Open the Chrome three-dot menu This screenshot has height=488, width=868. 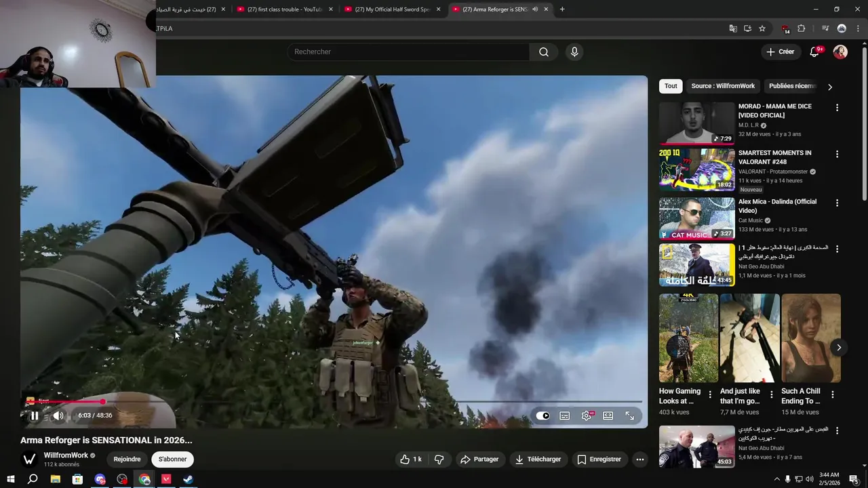click(856, 28)
